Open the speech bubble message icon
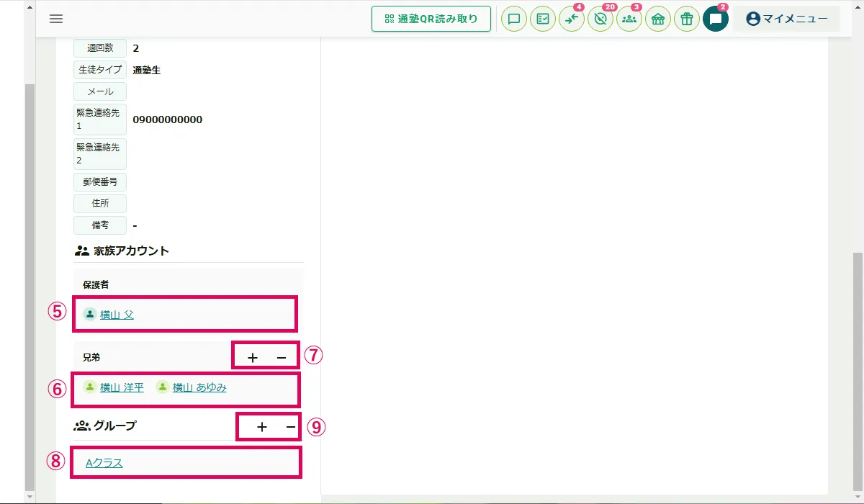 click(514, 19)
